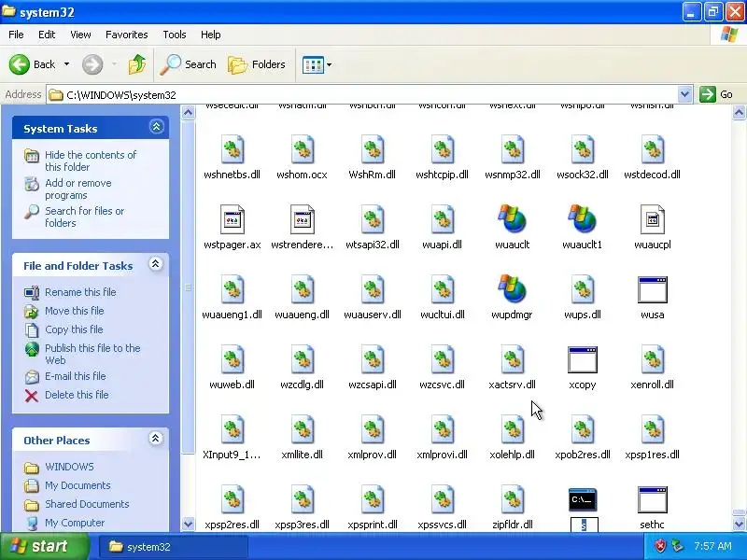Select the wstdecod.dll file icon
The width and height of the screenshot is (747, 560).
click(x=652, y=149)
